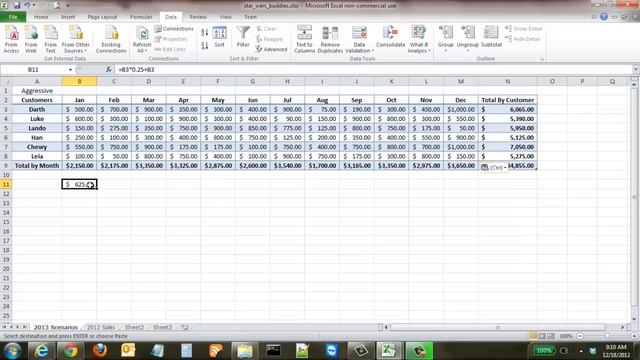Image resolution: width=640 pixels, height=360 pixels.
Task: Select the Total By Customer header cell
Action: (x=507, y=100)
